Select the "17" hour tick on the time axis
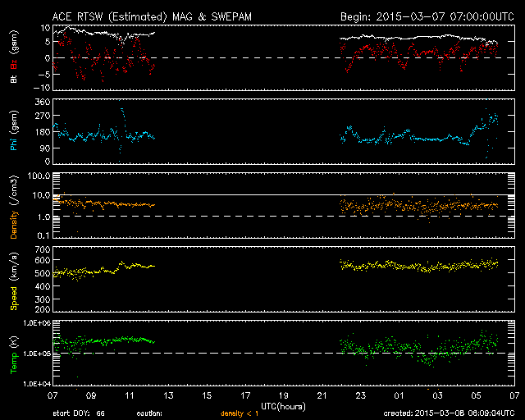 (x=245, y=396)
